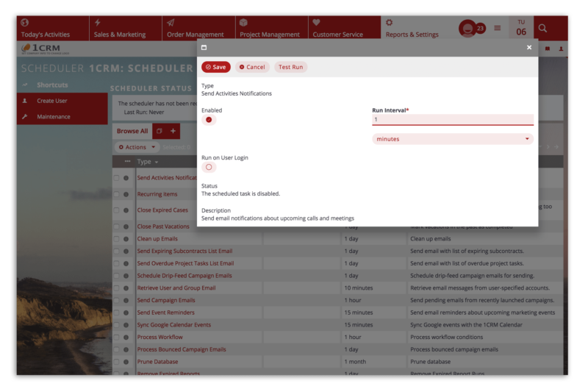This screenshot has width=588, height=389.
Task: Open the minutes interval unit dropdown
Action: coord(452,139)
